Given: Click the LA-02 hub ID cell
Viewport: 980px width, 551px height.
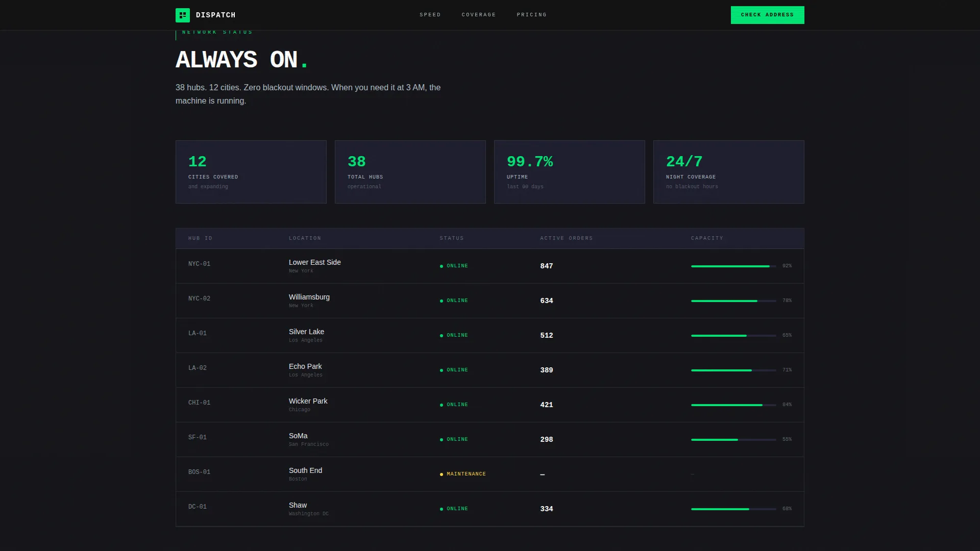Looking at the screenshot, I should pos(198,368).
